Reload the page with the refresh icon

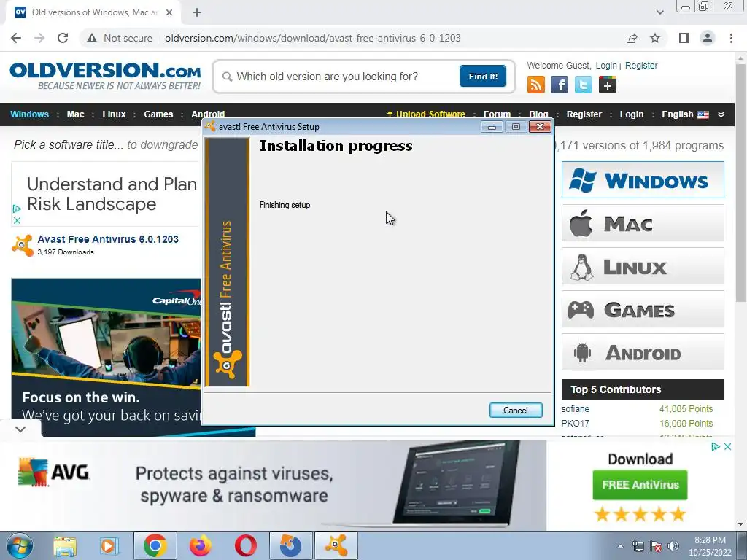point(63,38)
